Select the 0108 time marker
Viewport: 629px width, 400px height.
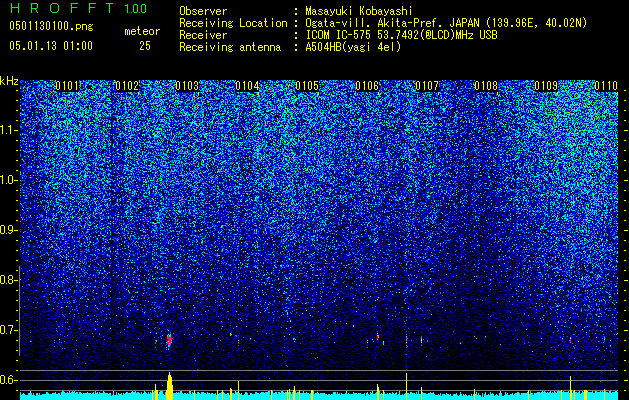[486, 86]
